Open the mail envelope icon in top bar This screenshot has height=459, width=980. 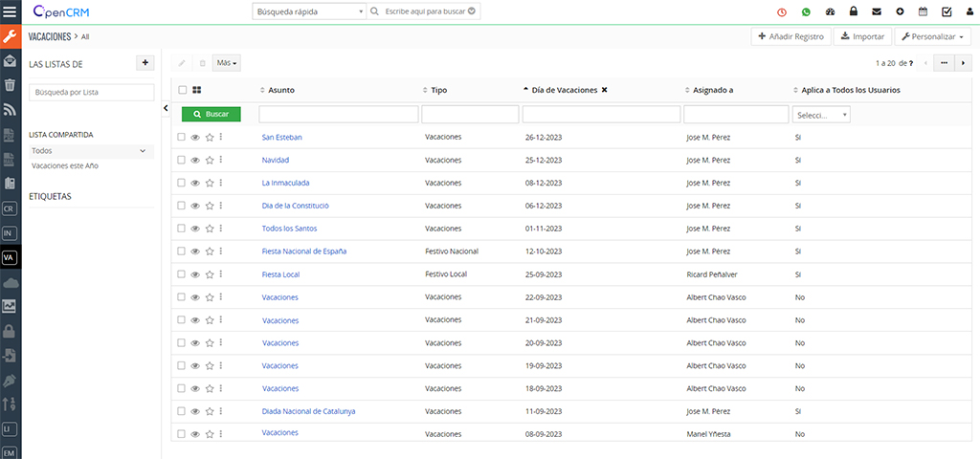click(x=877, y=11)
